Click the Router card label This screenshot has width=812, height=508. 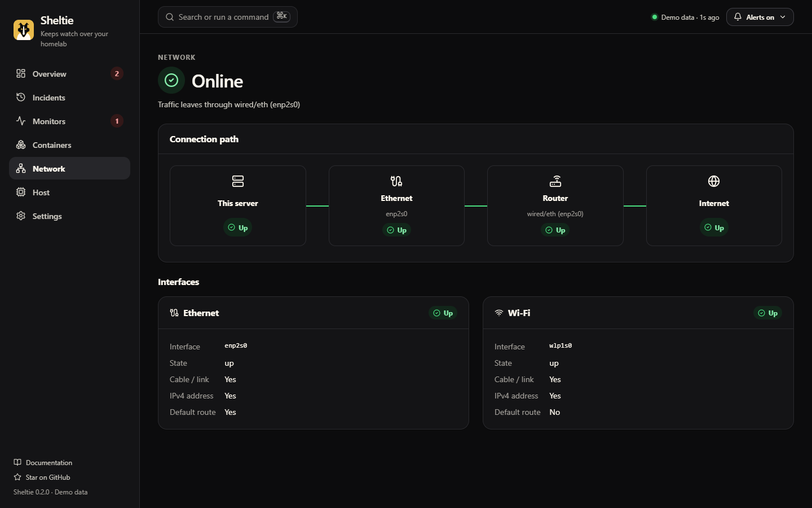pyautogui.click(x=555, y=198)
